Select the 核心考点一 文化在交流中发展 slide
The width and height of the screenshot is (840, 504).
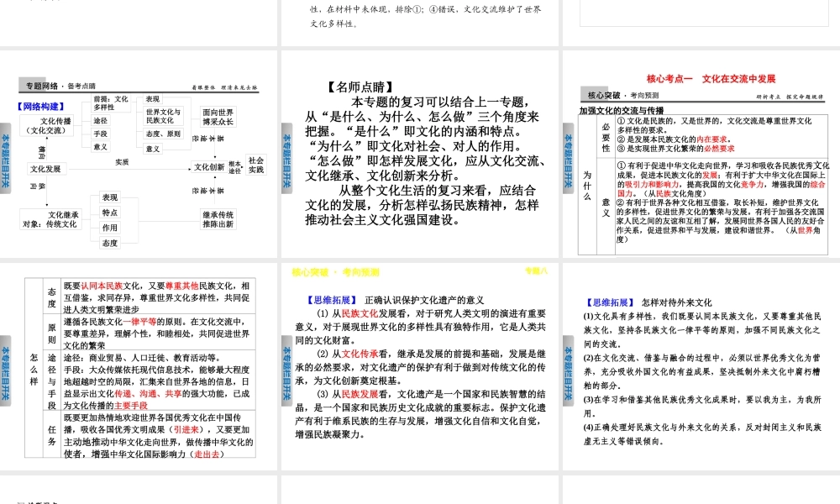701,155
